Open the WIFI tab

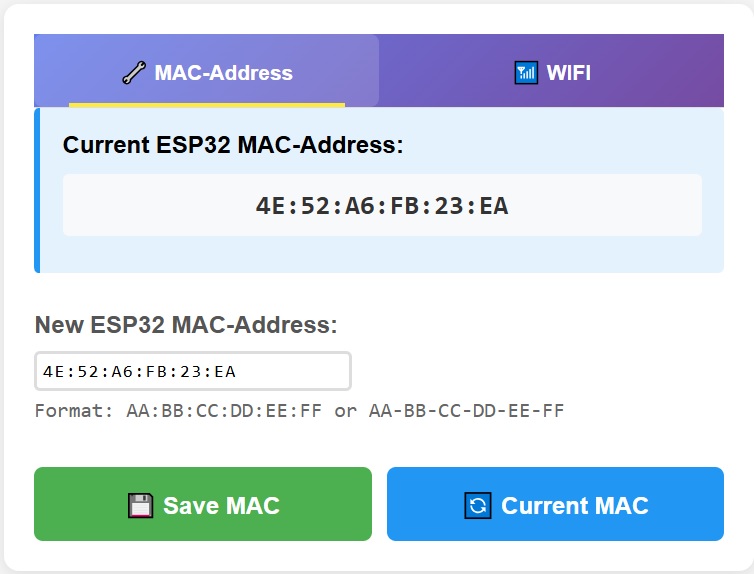coord(552,72)
